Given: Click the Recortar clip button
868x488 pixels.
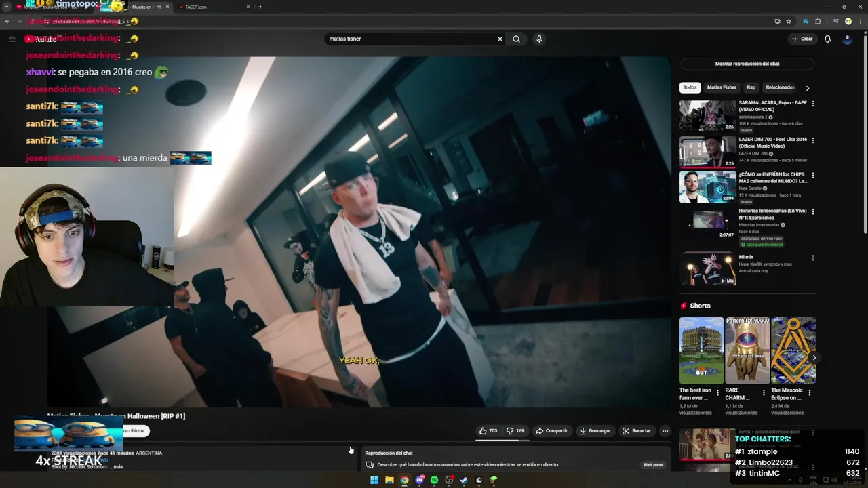Looking at the screenshot, I should 637,431.
